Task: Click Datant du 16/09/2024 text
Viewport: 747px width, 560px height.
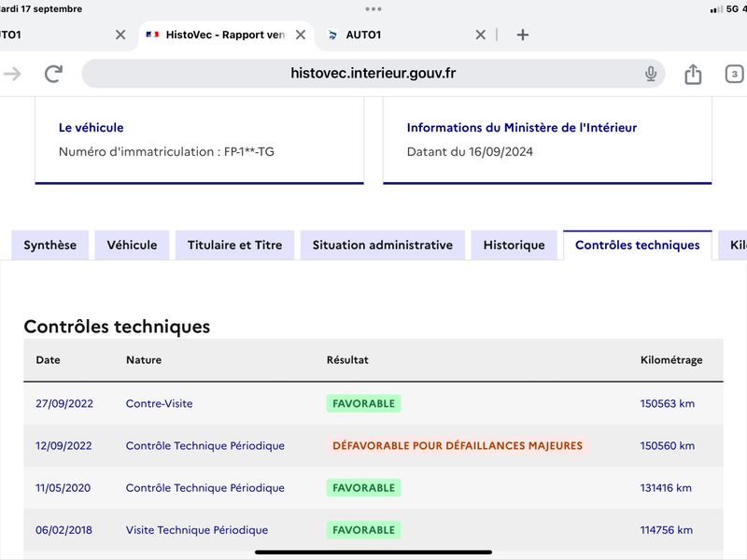Action: pyautogui.click(x=470, y=152)
